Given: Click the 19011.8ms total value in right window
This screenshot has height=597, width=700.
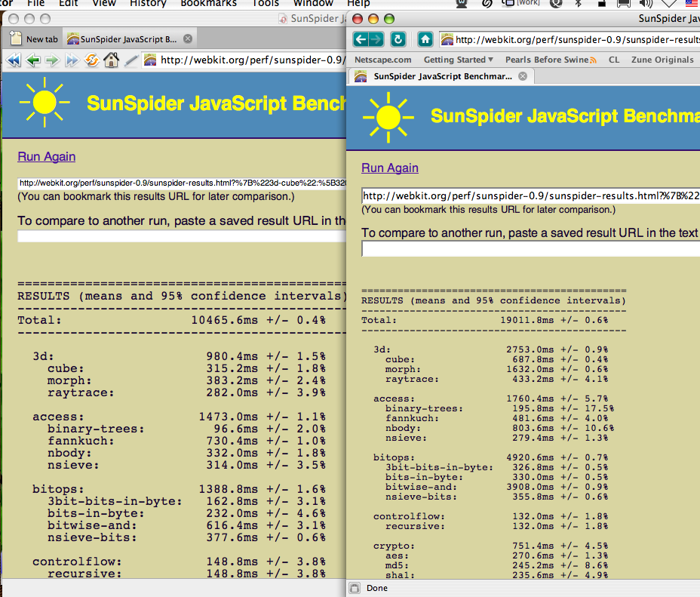Looking at the screenshot, I should 527,320.
